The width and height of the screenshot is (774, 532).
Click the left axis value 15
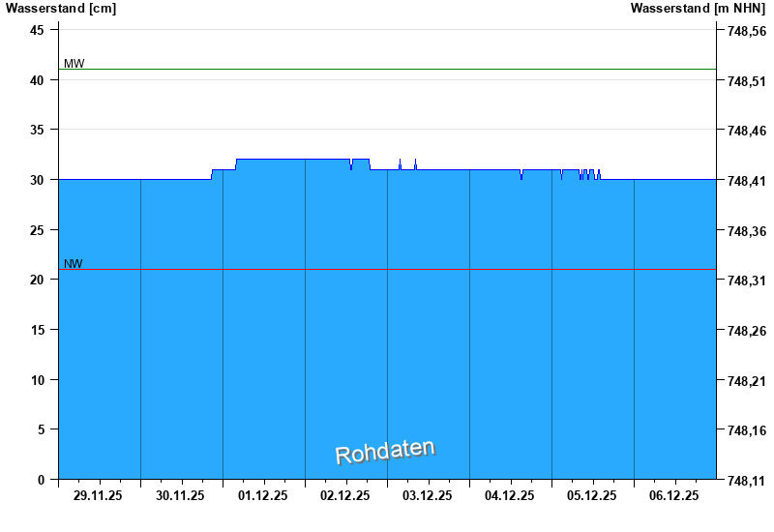[x=37, y=330]
